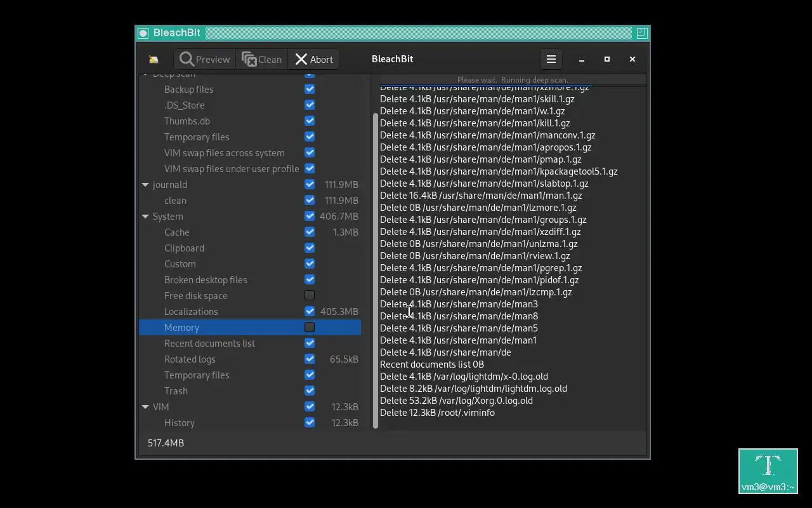The width and height of the screenshot is (812, 508).
Task: Click log line for x-0.log.old
Action: coord(464,377)
